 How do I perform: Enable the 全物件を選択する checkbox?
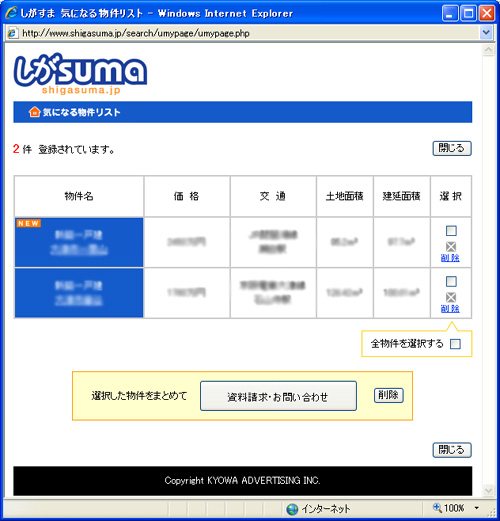click(455, 344)
